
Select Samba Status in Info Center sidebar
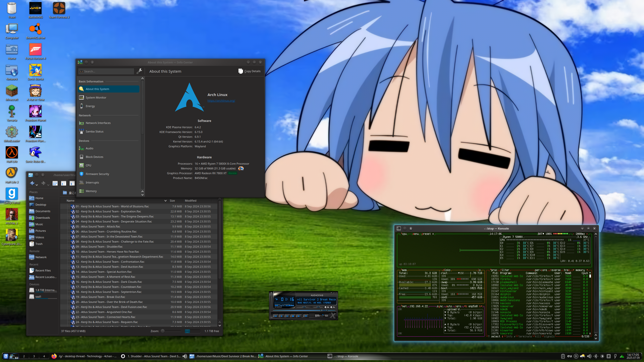click(108, 131)
